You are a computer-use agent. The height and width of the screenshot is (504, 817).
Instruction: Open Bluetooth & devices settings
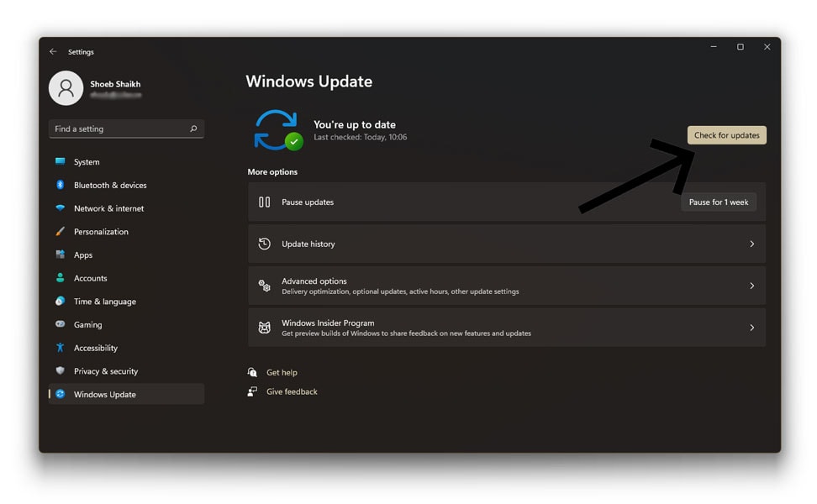point(126,185)
